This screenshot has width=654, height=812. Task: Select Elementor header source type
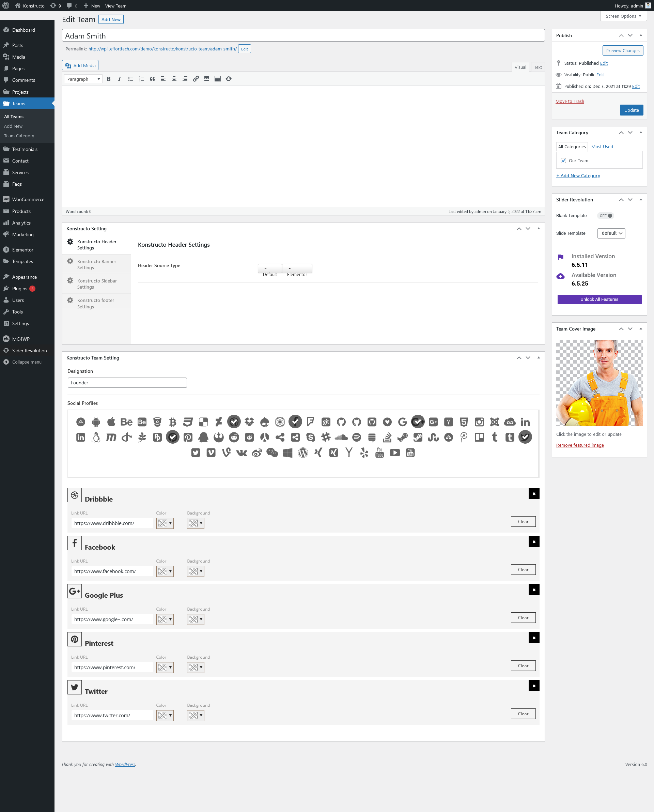click(x=297, y=269)
